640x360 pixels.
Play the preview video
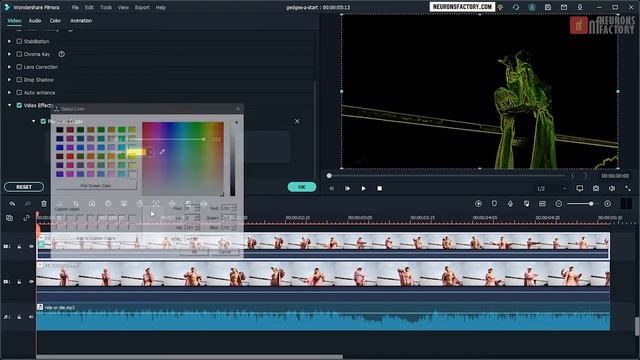[363, 188]
